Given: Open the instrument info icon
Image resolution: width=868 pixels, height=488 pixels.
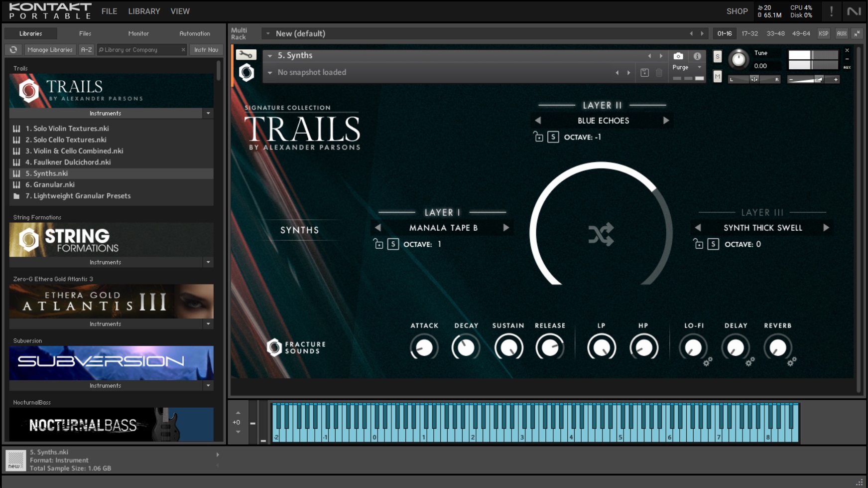Looking at the screenshot, I should (x=697, y=56).
